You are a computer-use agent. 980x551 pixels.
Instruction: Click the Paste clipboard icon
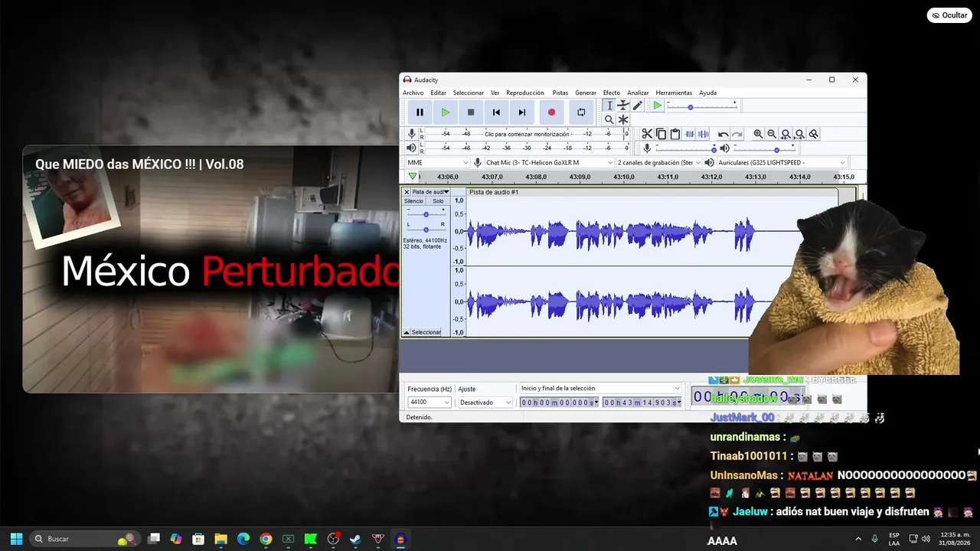(675, 134)
